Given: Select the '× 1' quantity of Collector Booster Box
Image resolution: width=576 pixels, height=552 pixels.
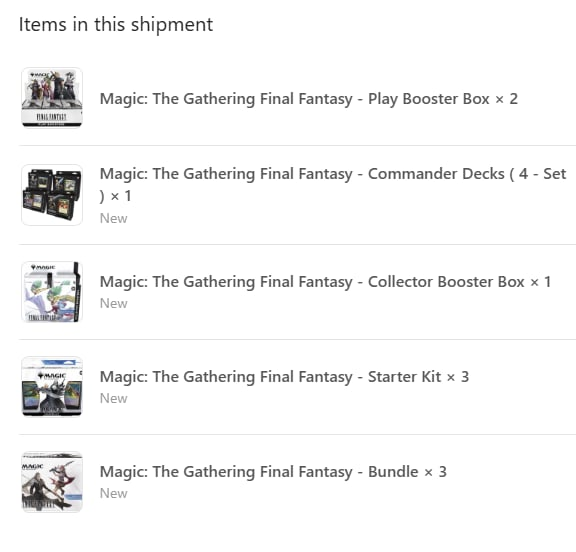Looking at the screenshot, I should point(541,282).
